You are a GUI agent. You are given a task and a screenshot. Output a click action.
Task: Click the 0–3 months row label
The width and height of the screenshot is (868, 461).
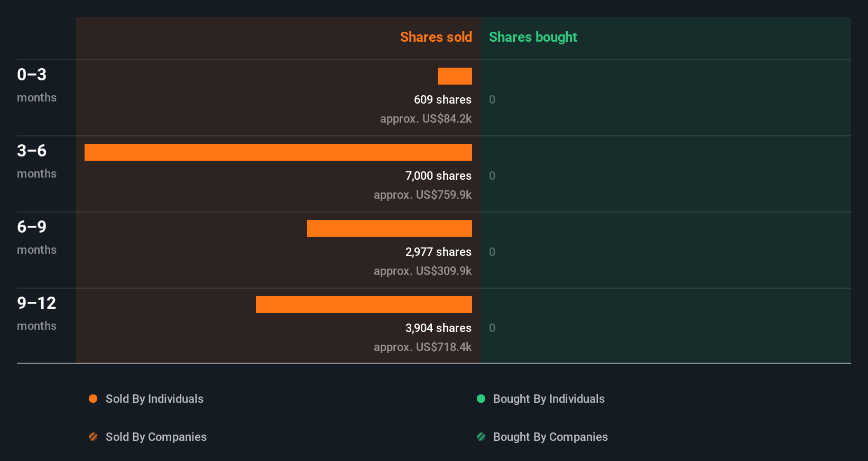point(36,85)
